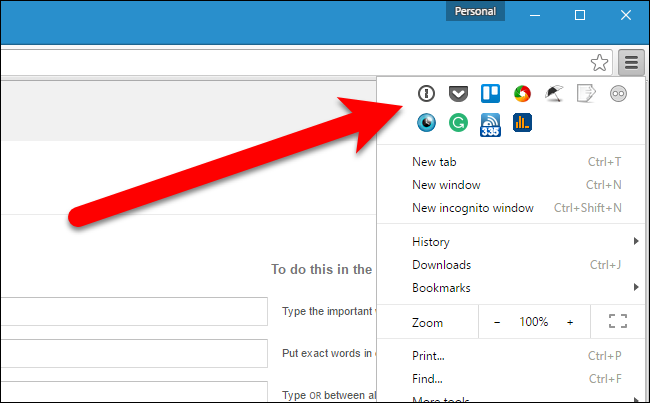650x403 pixels.
Task: Close the Chrome window
Action: click(626, 15)
